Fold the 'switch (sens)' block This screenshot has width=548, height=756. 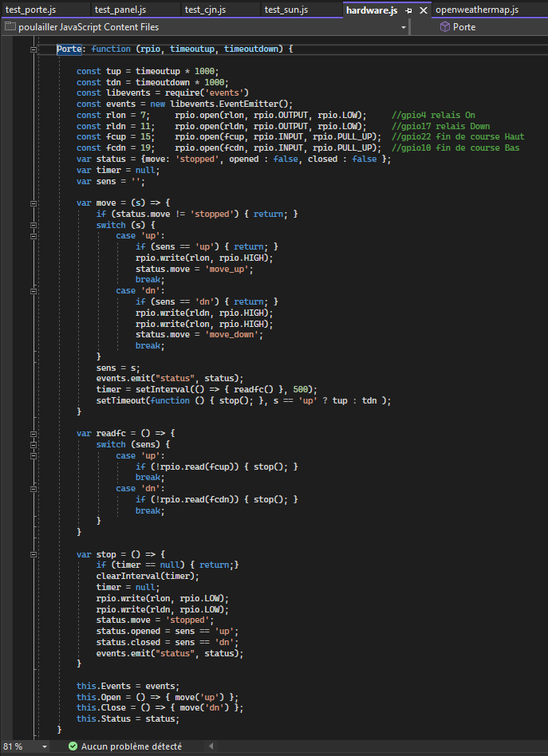click(34, 444)
